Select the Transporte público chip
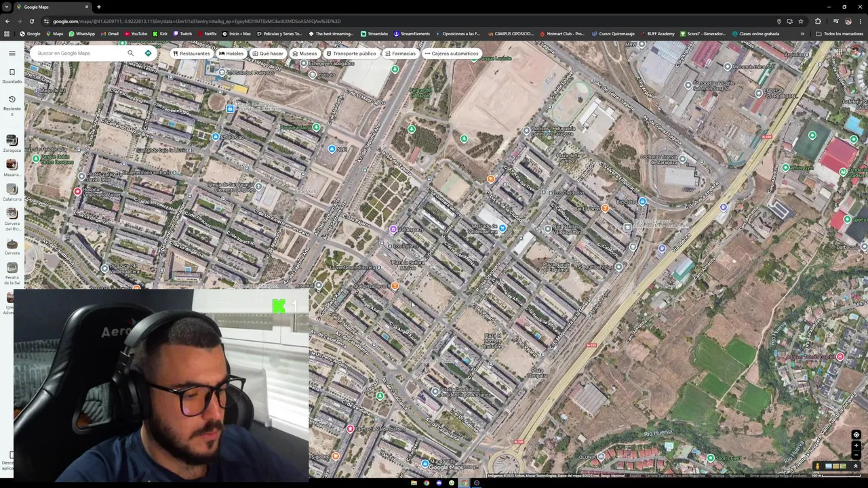This screenshot has width=868, height=488. pos(351,54)
